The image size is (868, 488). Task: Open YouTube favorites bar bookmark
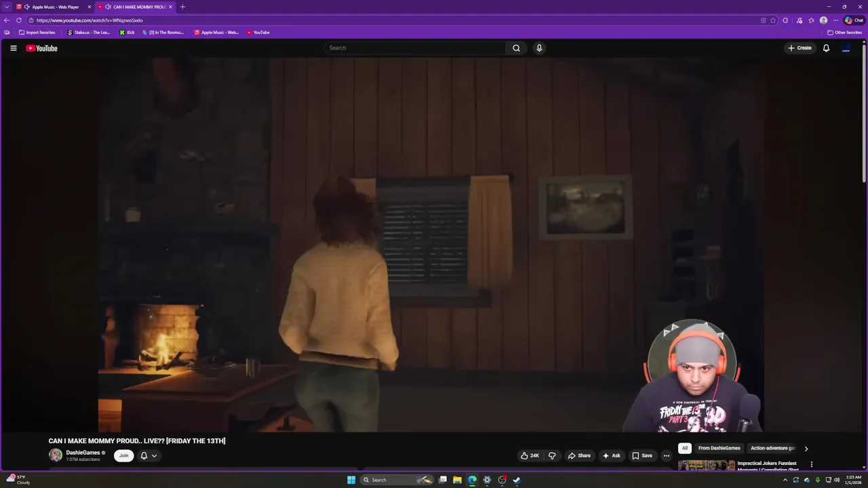(x=258, y=33)
